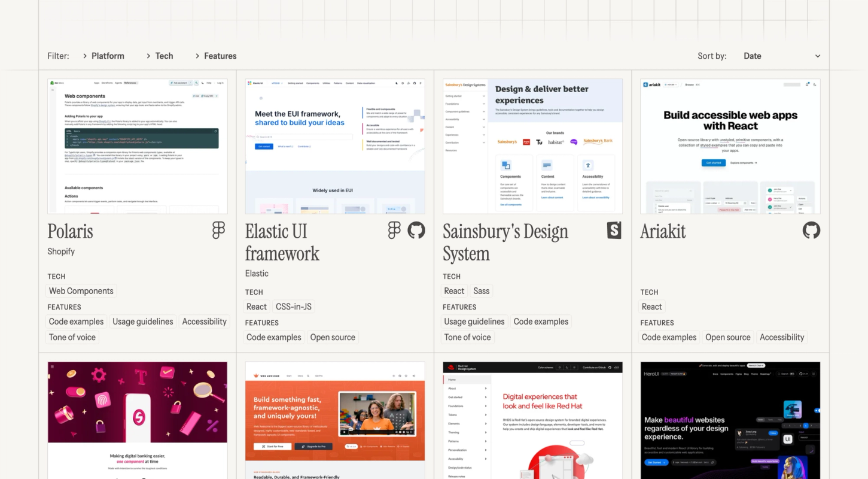Open the Red Hat Design System thumbnail
Viewport: 868px width, 479px height.
tap(532, 420)
